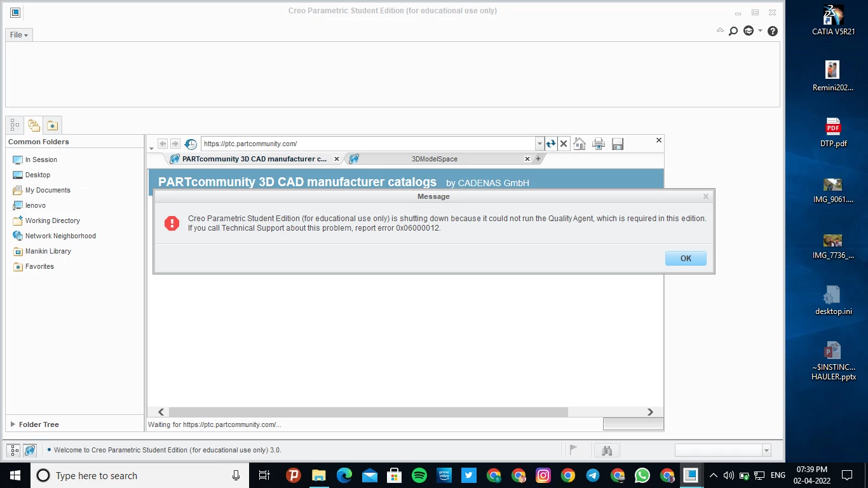Open Task View on taskbar

264,475
